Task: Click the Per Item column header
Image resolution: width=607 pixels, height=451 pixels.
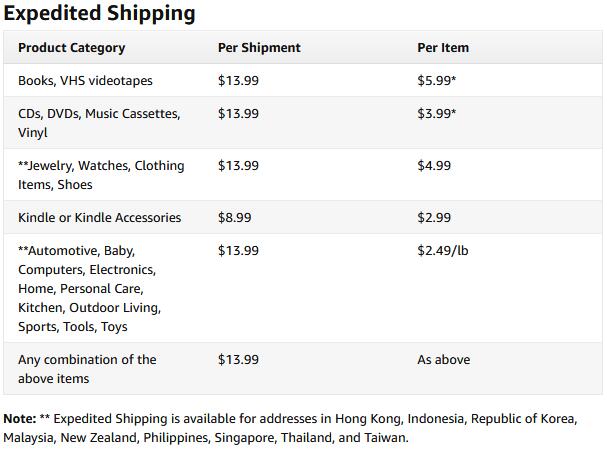Action: tap(443, 47)
